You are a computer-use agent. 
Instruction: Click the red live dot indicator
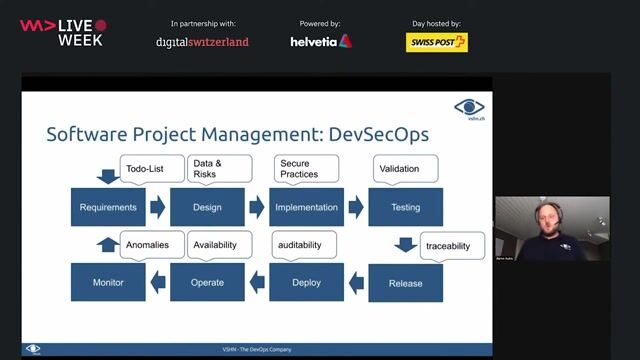(101, 25)
